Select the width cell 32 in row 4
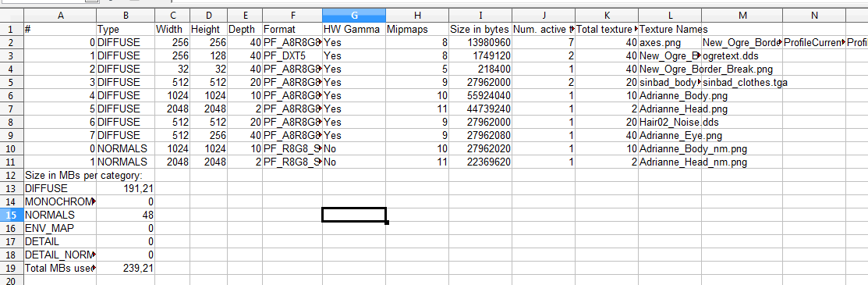This screenshot has width=868, height=285. tap(172, 69)
